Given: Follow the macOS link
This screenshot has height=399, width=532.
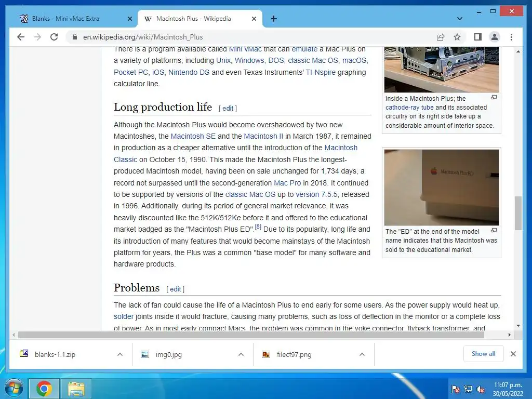Looking at the screenshot, I should [x=354, y=60].
